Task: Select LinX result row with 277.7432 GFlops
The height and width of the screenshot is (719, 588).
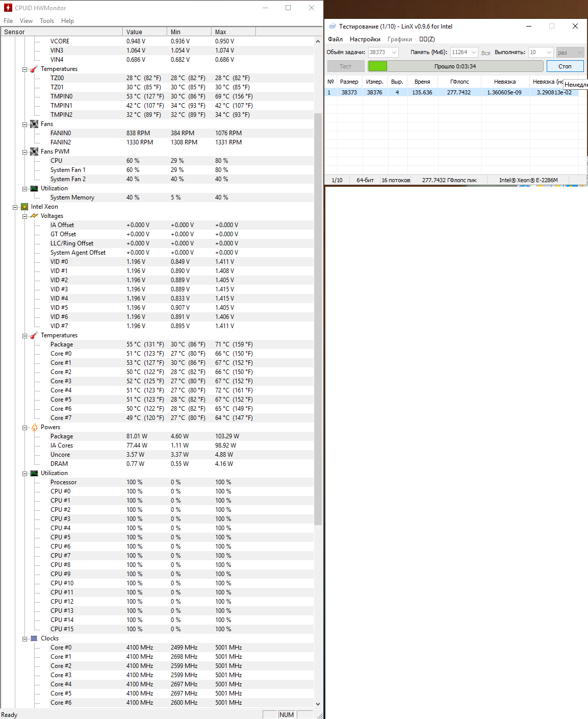Action: click(x=456, y=92)
